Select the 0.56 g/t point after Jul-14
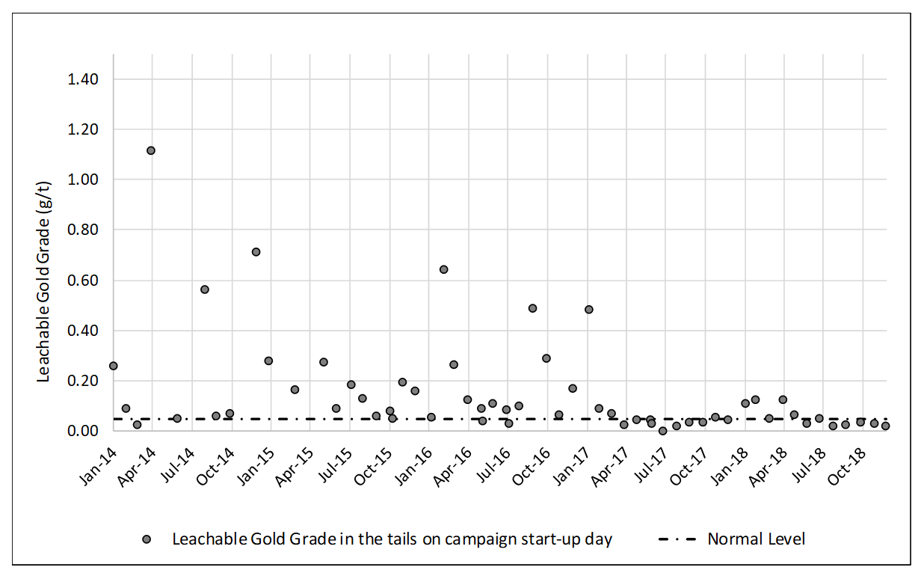Viewport: 924px width, 576px height. click(204, 289)
